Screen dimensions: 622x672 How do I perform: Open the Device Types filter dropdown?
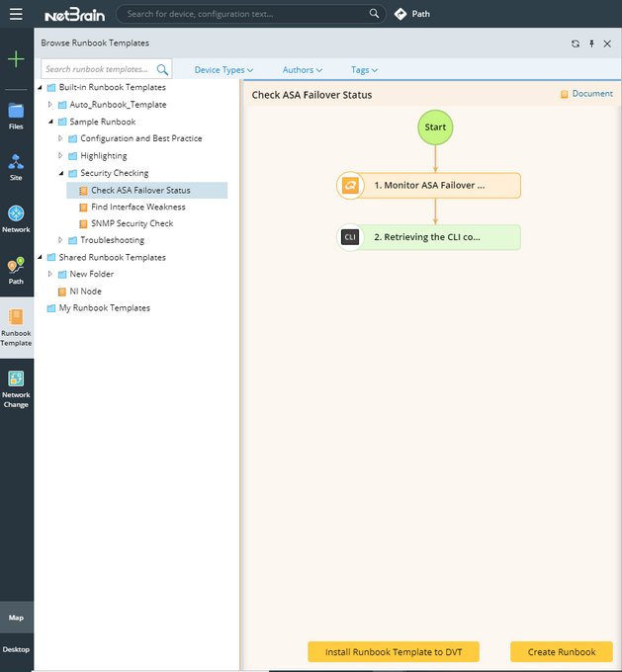tap(223, 70)
